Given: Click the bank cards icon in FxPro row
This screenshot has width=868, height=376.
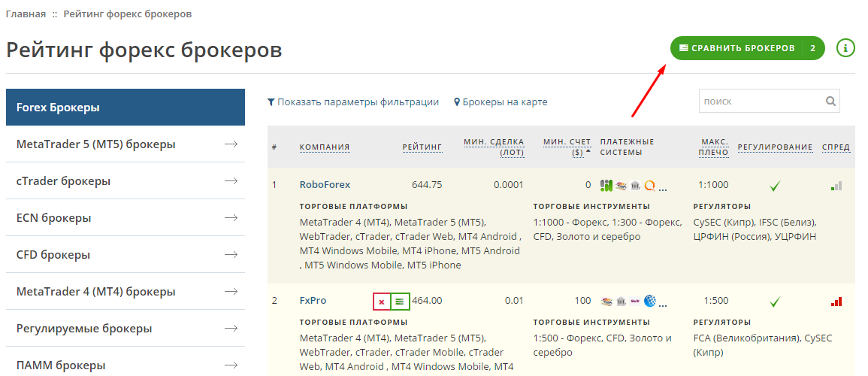Looking at the screenshot, I should pos(606,302).
